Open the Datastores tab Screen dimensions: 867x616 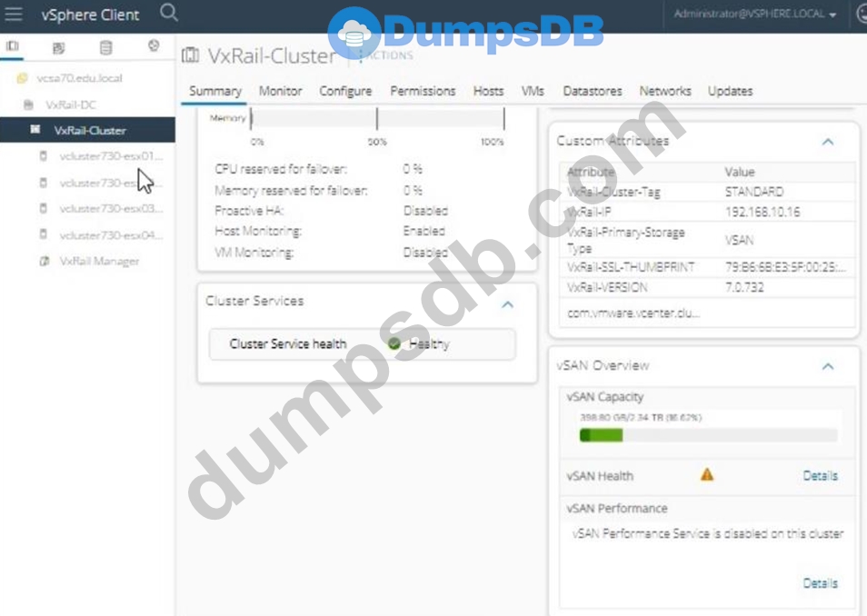click(x=593, y=91)
